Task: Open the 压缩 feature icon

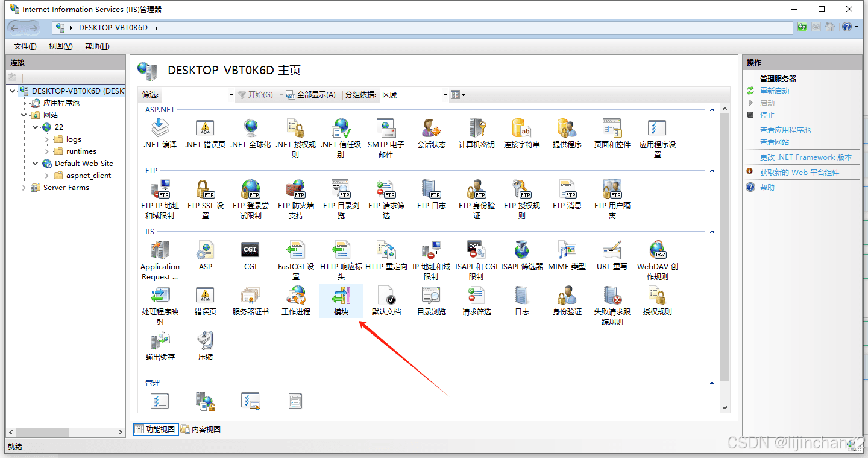Action: point(206,346)
